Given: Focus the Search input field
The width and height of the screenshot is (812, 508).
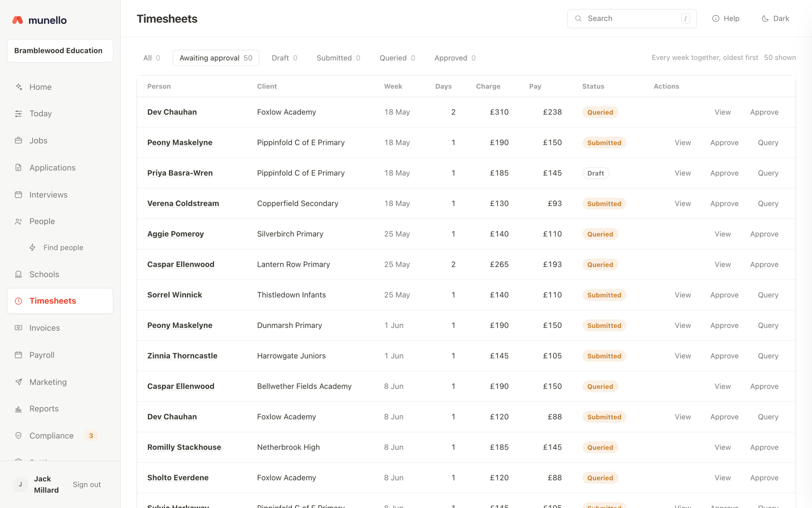Looking at the screenshot, I should click(x=632, y=19).
